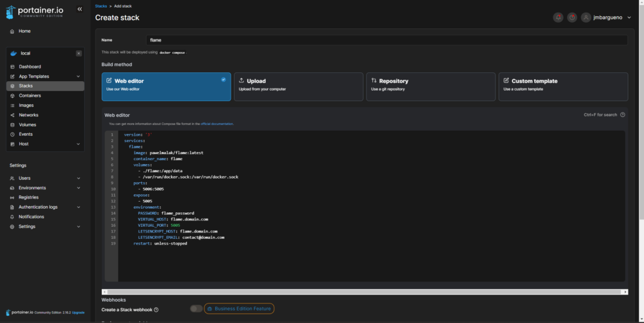Screen dimensions: 644x323
Task: Toggle the Create a Stack webhook switch
Action: pyautogui.click(x=196, y=309)
